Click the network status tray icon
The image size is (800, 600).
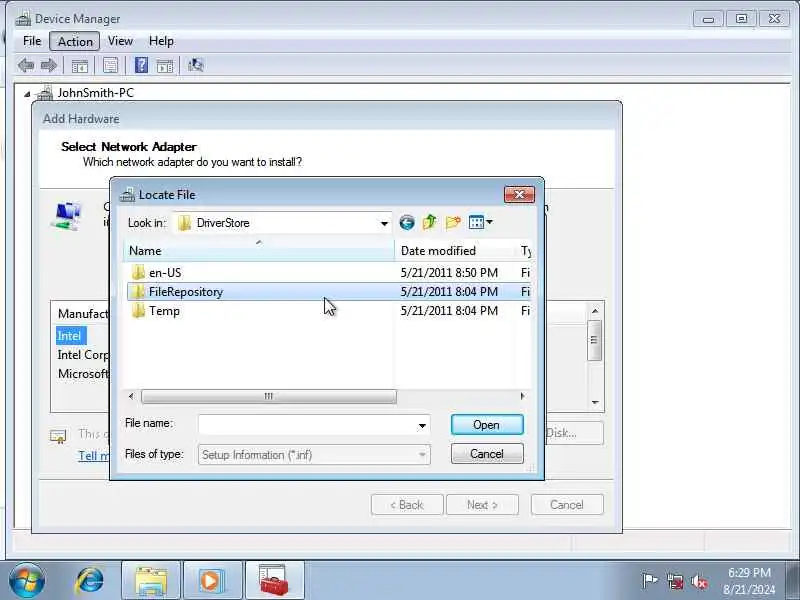point(674,581)
